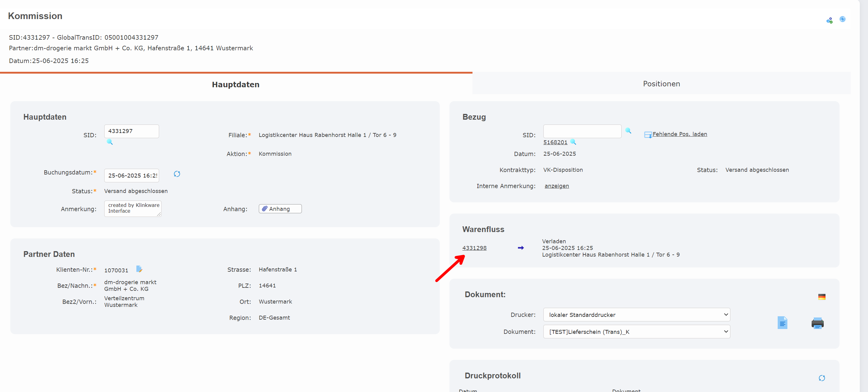Open the Dokument template dropdown
The width and height of the screenshot is (868, 392).
pos(636,331)
